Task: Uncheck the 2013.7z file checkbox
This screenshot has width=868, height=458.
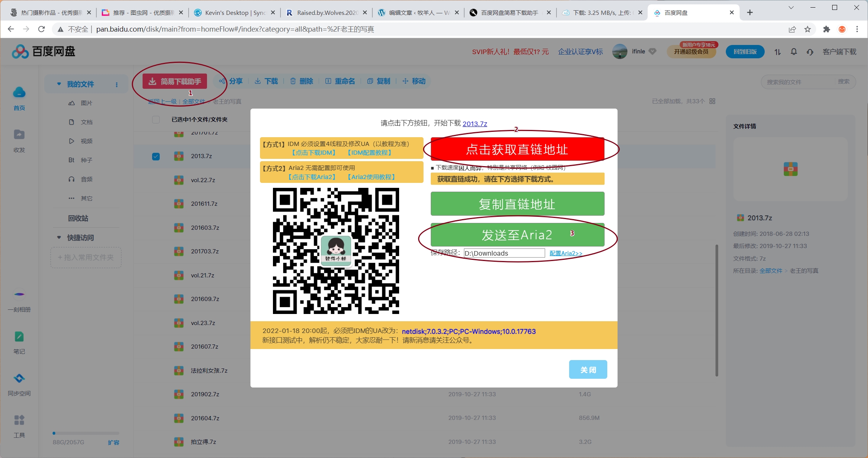Action: (x=156, y=157)
